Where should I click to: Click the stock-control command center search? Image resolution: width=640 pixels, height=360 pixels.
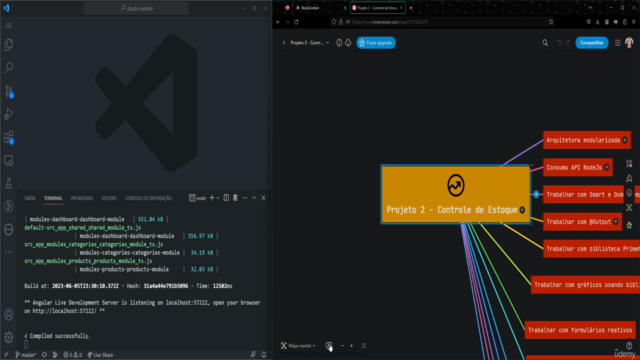pyautogui.click(x=136, y=8)
